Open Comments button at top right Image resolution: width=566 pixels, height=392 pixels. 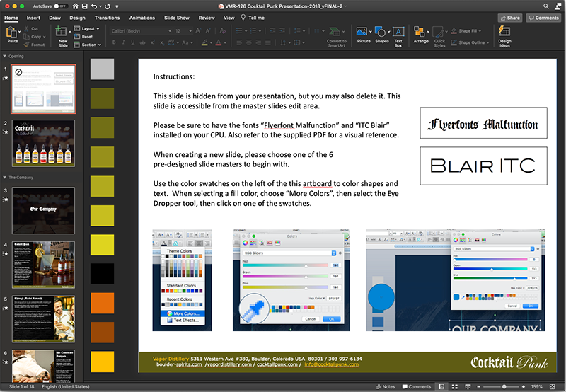click(543, 18)
